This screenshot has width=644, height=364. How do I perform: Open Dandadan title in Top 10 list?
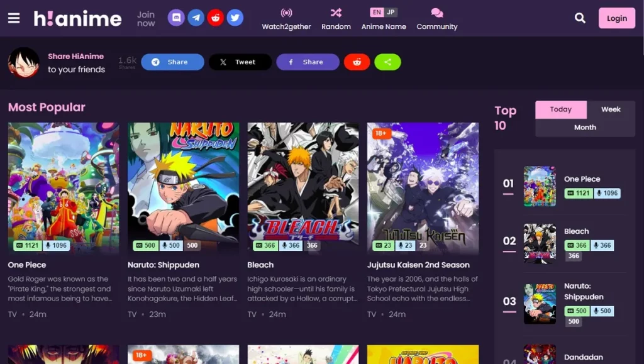583,357
